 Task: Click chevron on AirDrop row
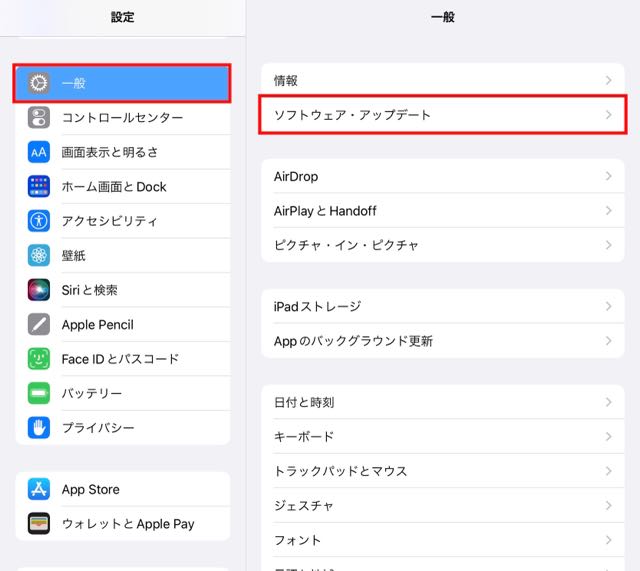609,176
